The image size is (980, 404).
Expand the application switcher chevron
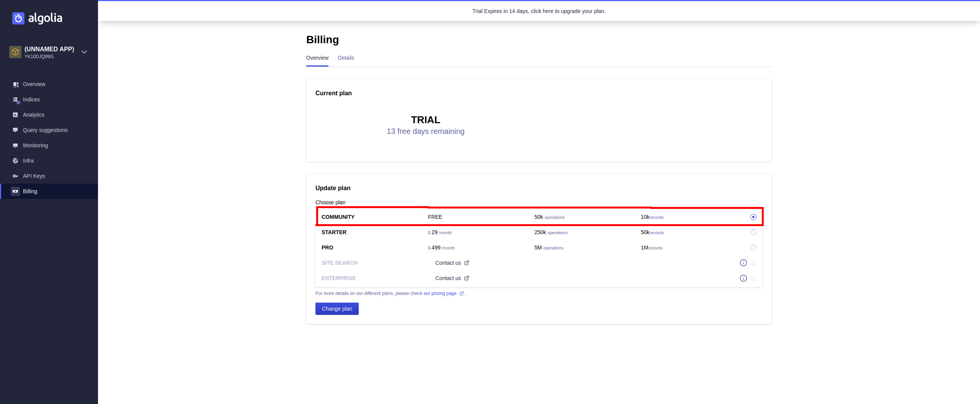(84, 52)
